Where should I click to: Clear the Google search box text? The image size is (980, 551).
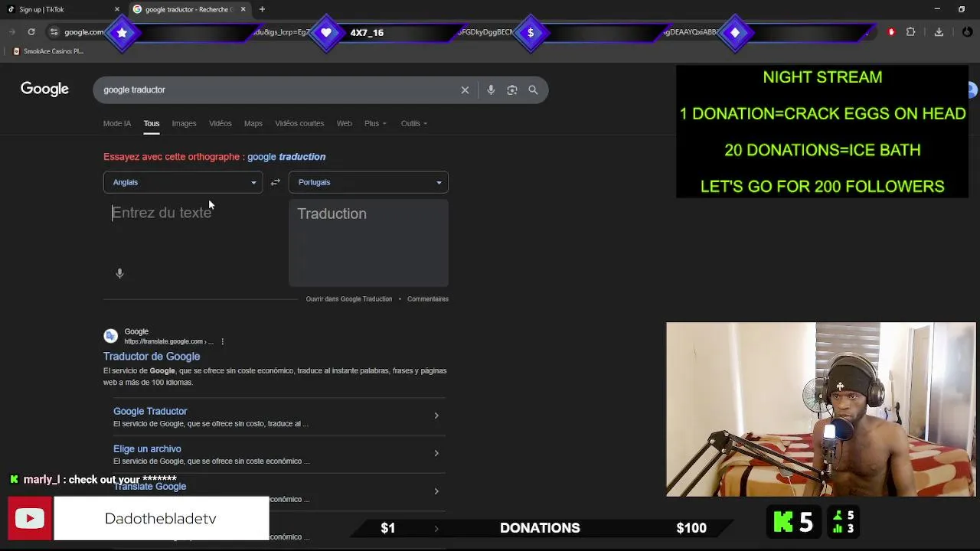point(465,90)
